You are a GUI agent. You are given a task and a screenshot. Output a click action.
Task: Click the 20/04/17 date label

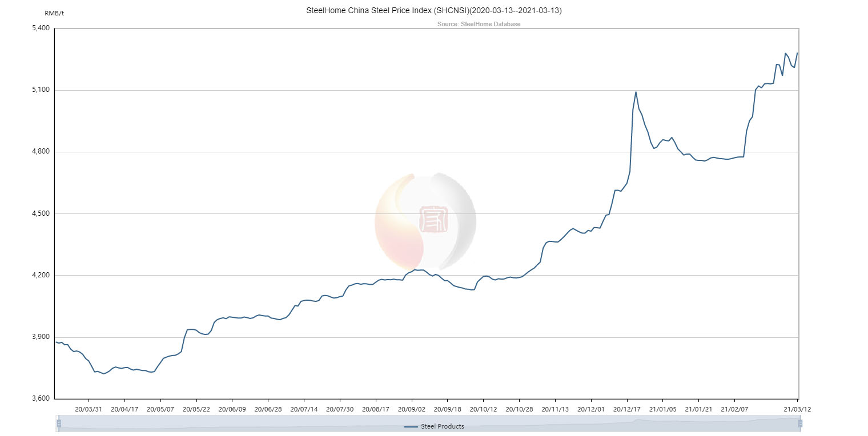pyautogui.click(x=124, y=409)
